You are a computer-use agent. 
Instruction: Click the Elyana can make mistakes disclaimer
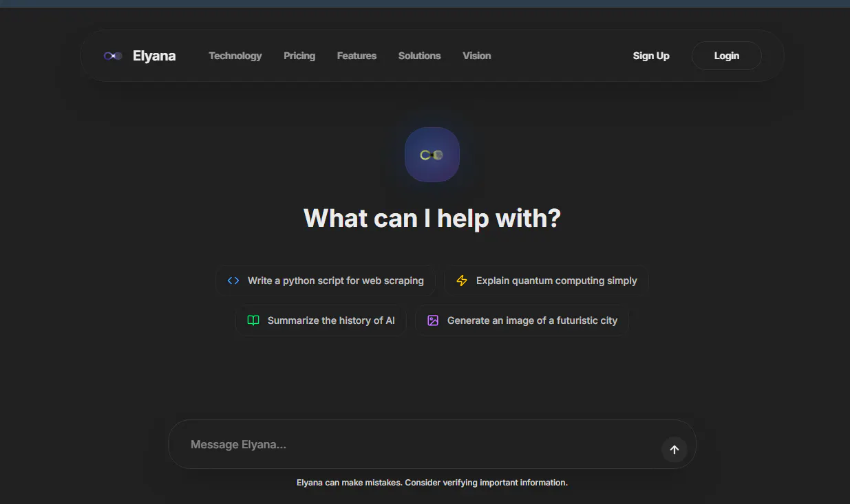pyautogui.click(x=432, y=483)
